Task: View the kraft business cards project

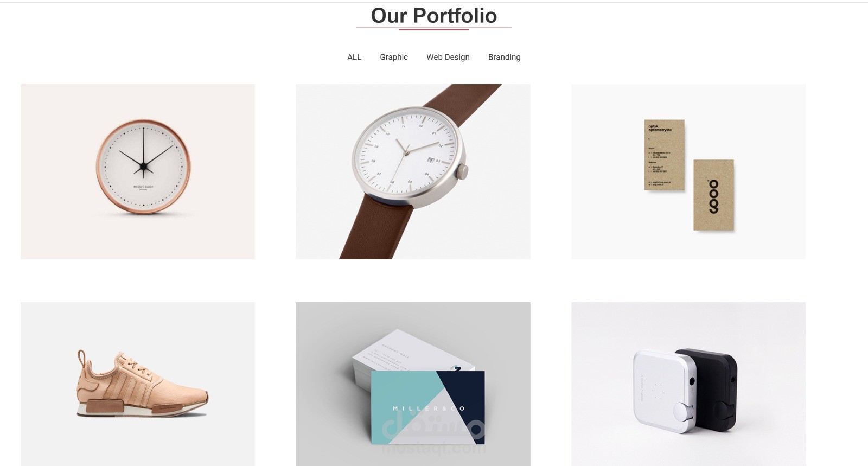Action: tap(688, 171)
